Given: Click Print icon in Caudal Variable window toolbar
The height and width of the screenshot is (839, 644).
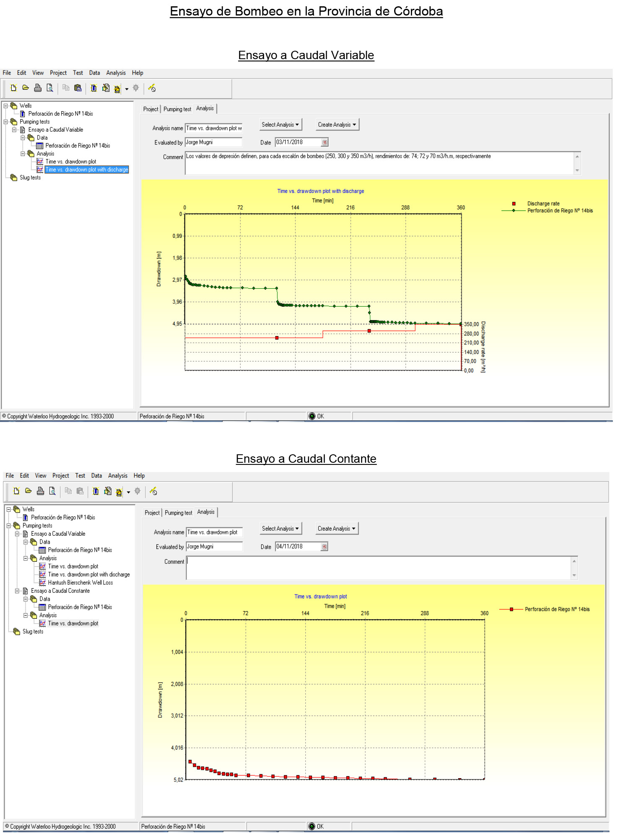Looking at the screenshot, I should pos(38,88).
